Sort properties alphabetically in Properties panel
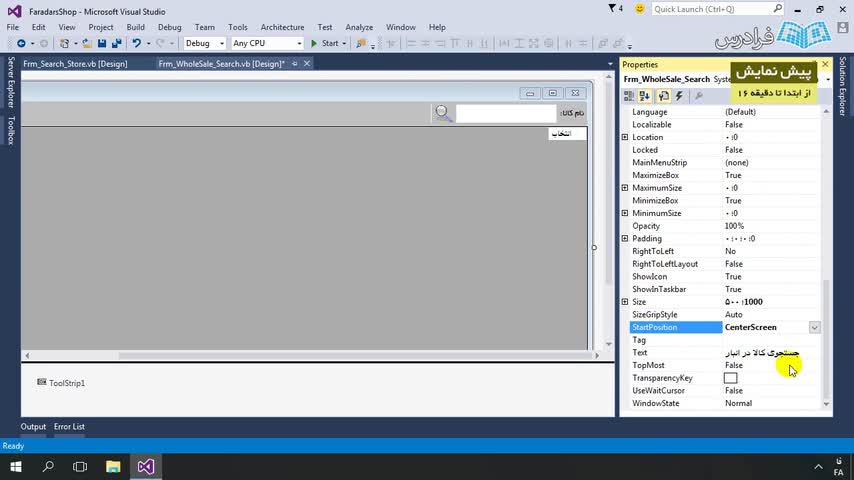 click(x=645, y=96)
